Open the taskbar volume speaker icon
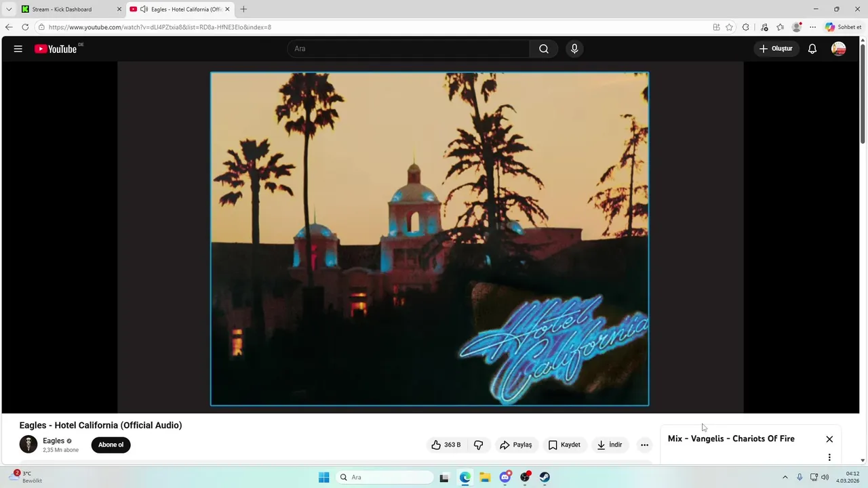 [825, 477]
